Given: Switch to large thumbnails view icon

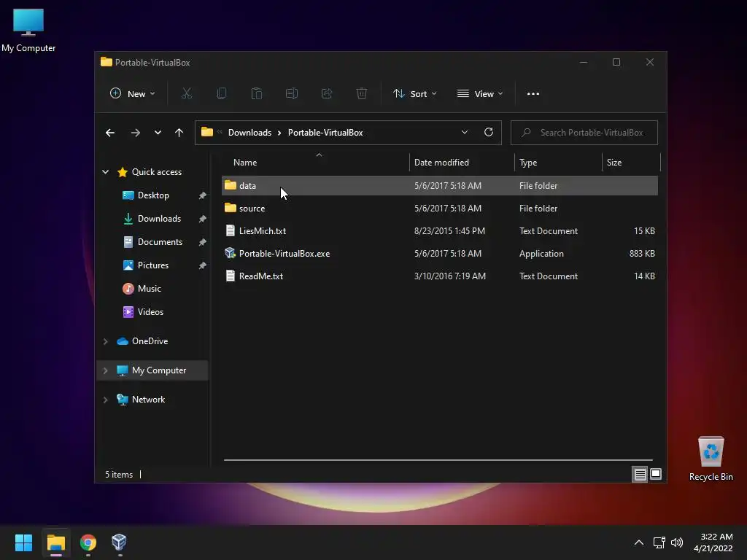Looking at the screenshot, I should (x=656, y=474).
